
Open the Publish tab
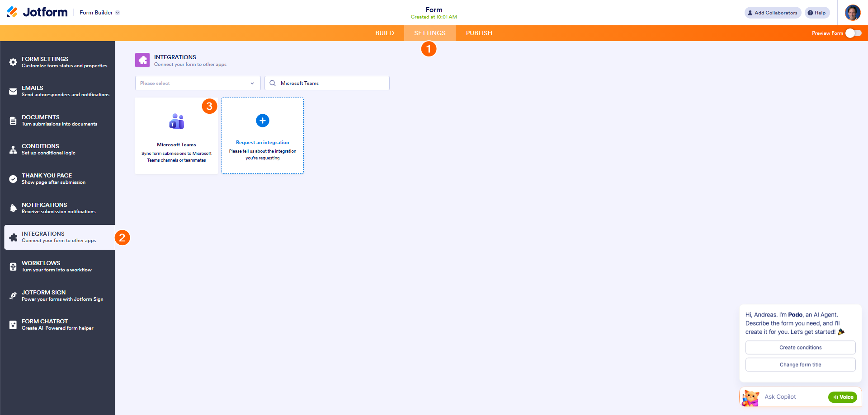[479, 33]
